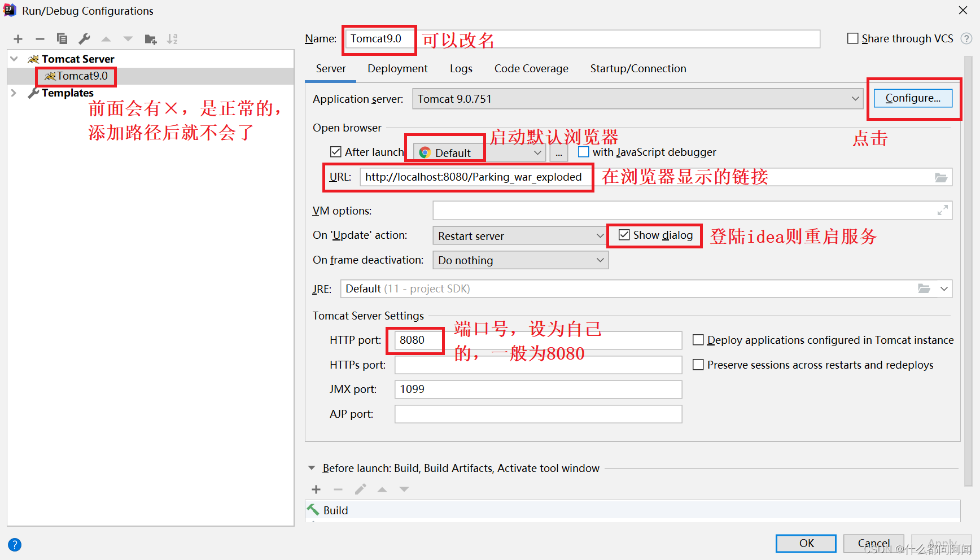
Task: Click the AJP port input field
Action: coord(538,414)
